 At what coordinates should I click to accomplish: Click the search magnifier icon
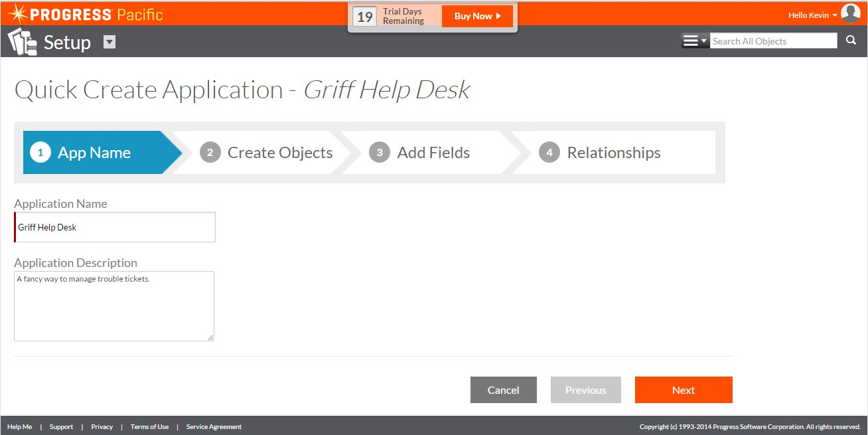pyautogui.click(x=851, y=41)
